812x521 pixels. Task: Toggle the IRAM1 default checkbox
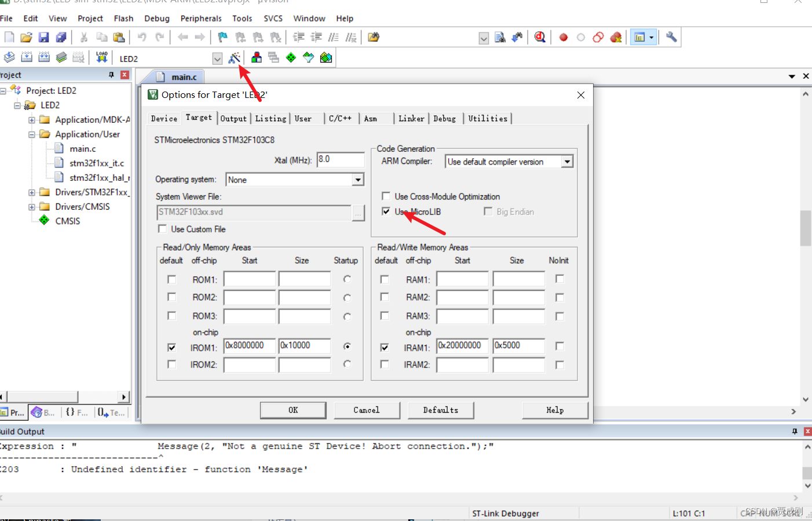(385, 347)
